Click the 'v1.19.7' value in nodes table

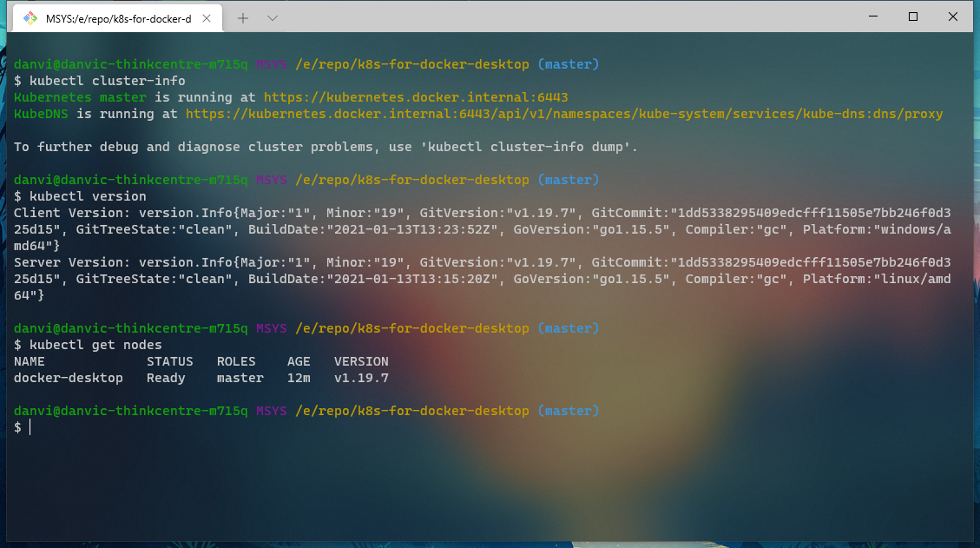click(361, 378)
